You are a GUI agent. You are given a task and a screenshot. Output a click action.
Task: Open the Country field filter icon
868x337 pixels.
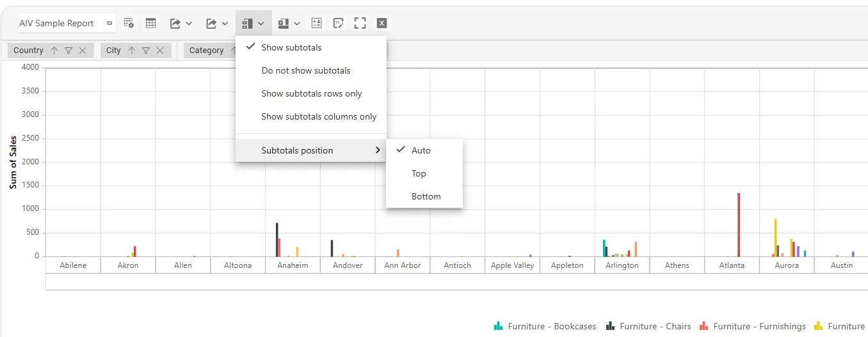tap(68, 51)
